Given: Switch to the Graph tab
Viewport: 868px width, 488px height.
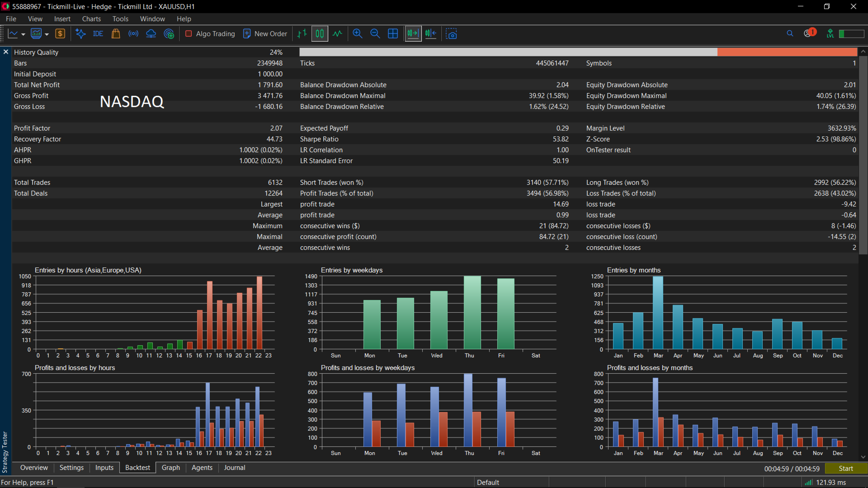Looking at the screenshot, I should coord(171,468).
